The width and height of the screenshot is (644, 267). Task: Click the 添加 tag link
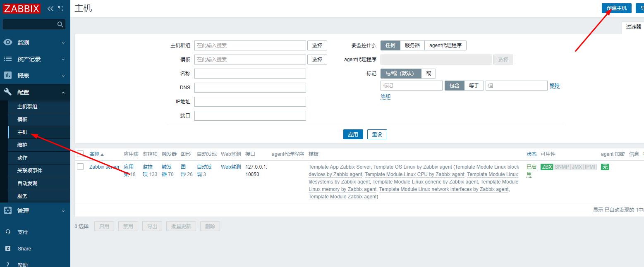click(385, 96)
